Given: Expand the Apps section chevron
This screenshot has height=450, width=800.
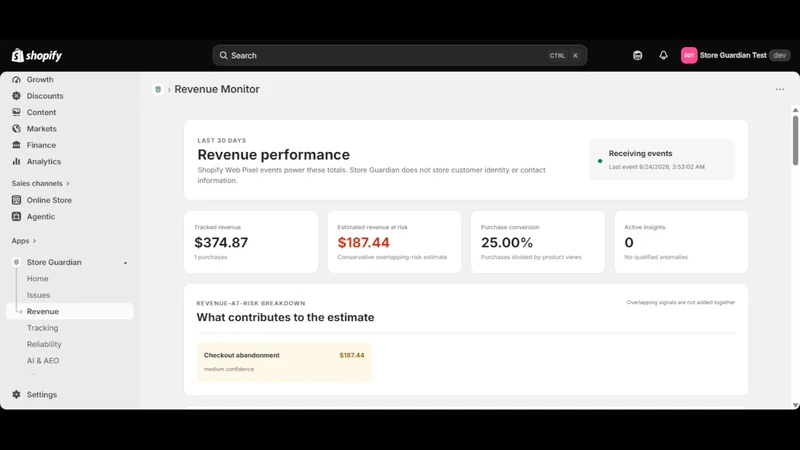Looking at the screenshot, I should pos(34,241).
